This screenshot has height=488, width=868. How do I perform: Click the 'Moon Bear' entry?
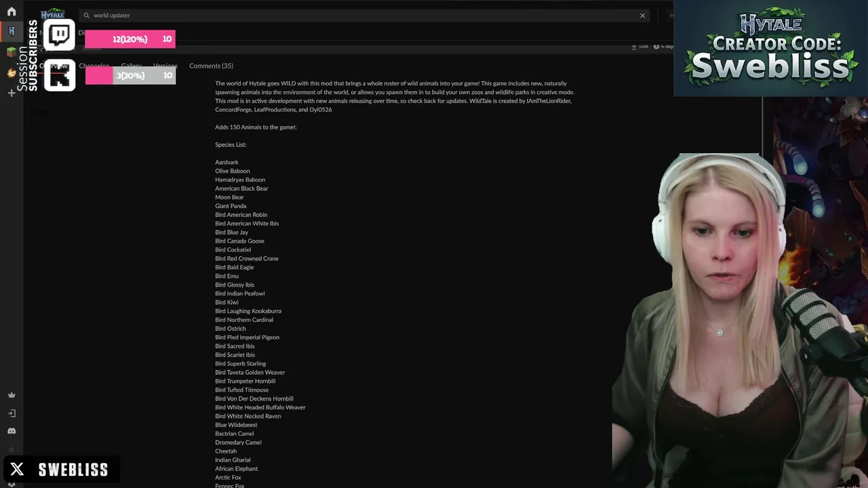(229, 198)
